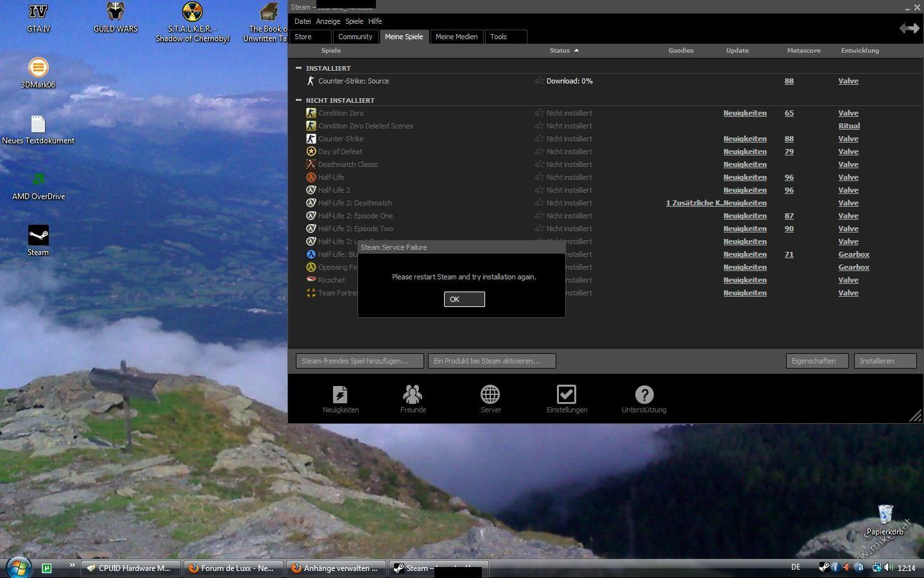Screen dimensions: 924x578
Task: Open Neuigkeiten link for Condition Zero
Action: [745, 113]
